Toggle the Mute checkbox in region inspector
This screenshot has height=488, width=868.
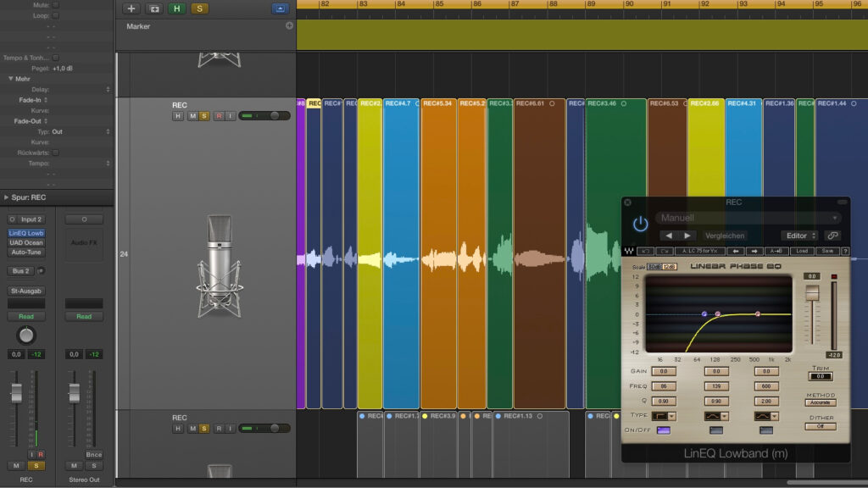pyautogui.click(x=56, y=5)
